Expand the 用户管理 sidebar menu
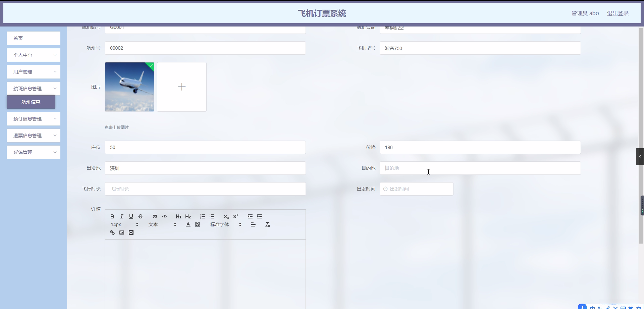The image size is (644, 309). pyautogui.click(x=34, y=72)
